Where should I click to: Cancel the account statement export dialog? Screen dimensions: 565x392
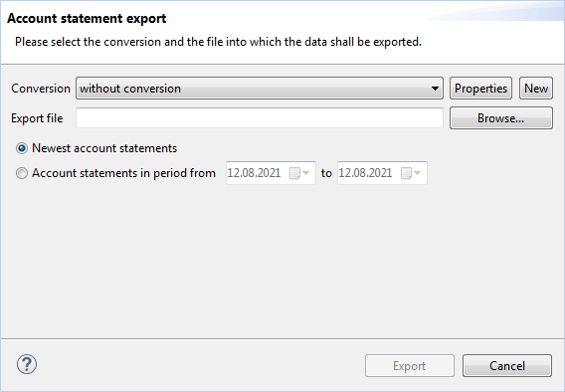point(507,366)
